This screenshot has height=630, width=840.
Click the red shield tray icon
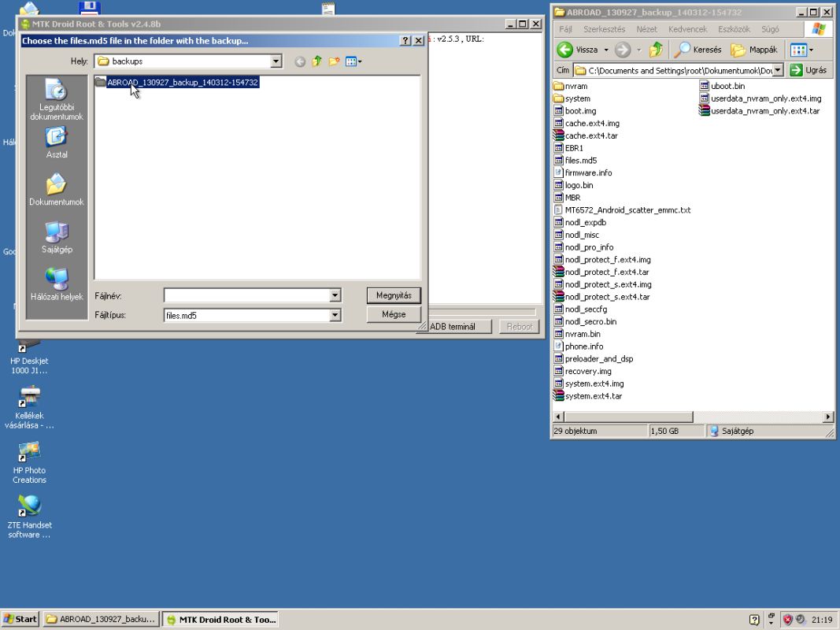[x=787, y=619]
